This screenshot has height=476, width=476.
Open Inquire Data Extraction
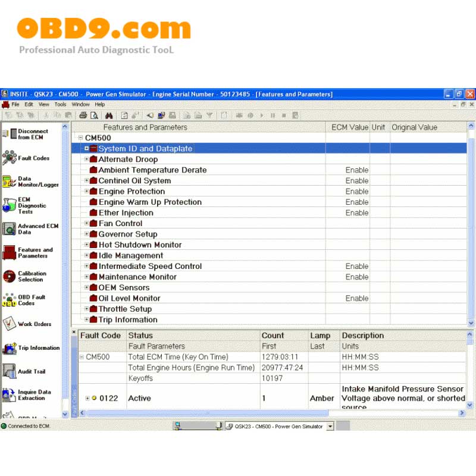pos(27,395)
